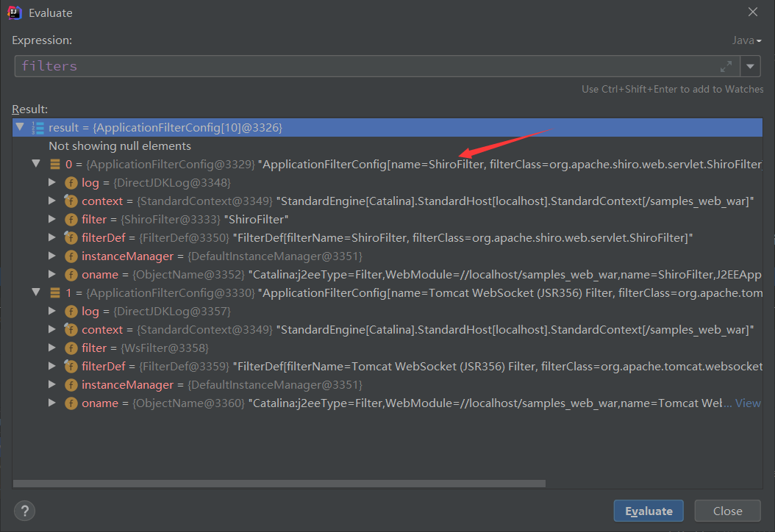Image resolution: width=775 pixels, height=532 pixels.
Task: Select the result = ApplicationFilterConfig[10]@3326 row
Action: 387,127
